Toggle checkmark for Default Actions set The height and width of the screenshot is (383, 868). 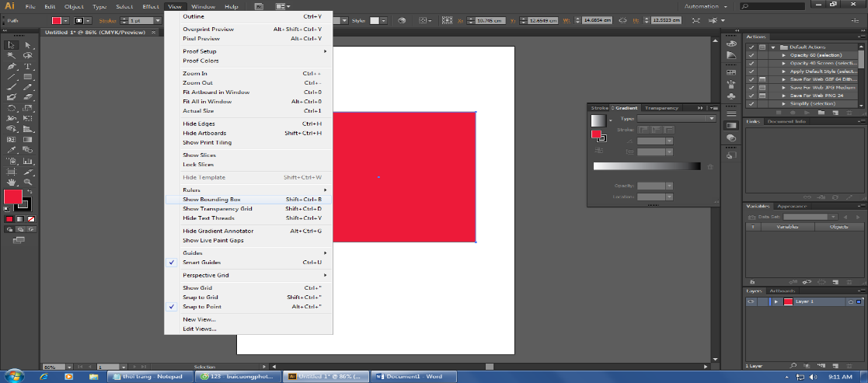(751, 47)
